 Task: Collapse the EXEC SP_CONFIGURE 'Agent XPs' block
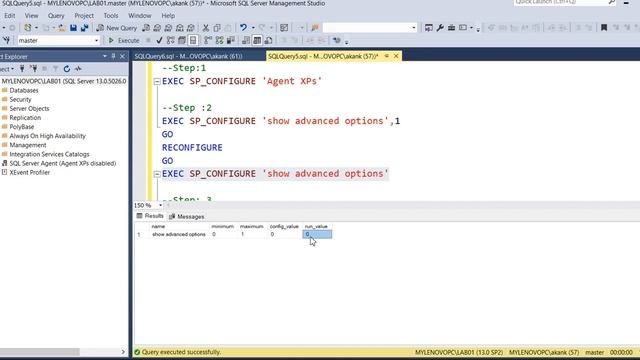157,82
